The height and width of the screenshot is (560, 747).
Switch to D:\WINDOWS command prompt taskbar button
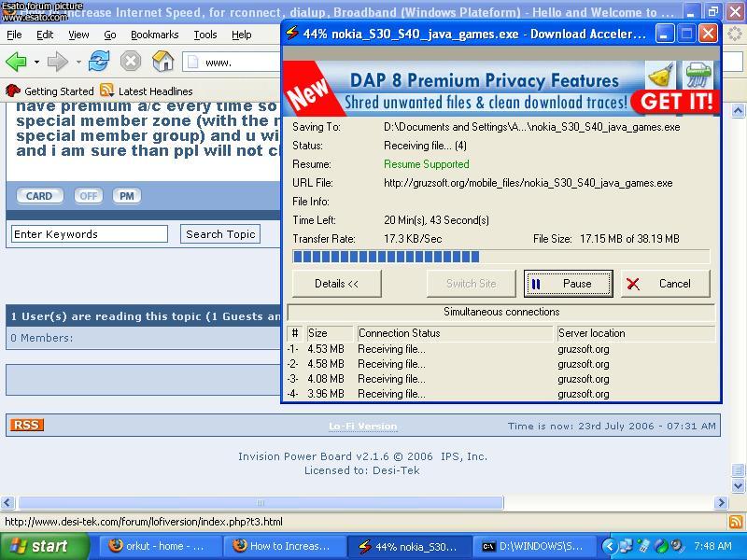coord(535,546)
